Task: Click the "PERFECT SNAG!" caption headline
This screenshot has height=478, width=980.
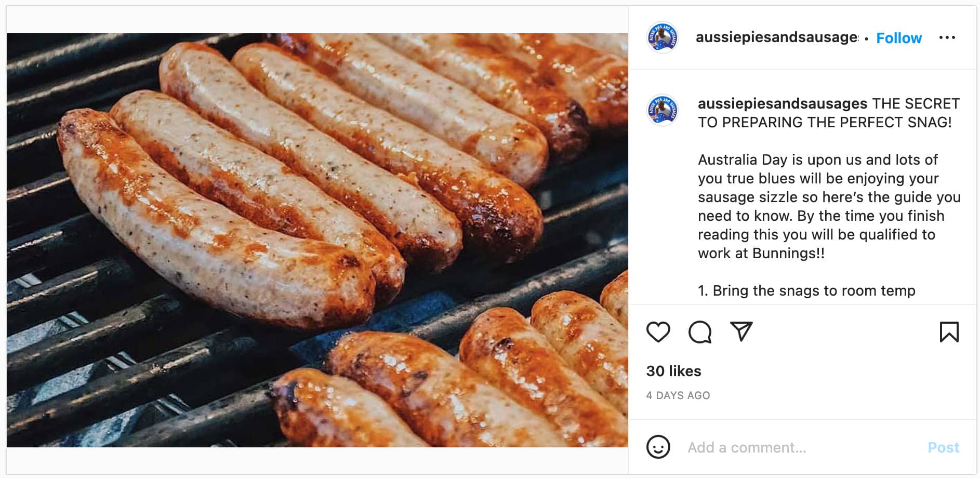Action: pyautogui.click(x=888, y=122)
